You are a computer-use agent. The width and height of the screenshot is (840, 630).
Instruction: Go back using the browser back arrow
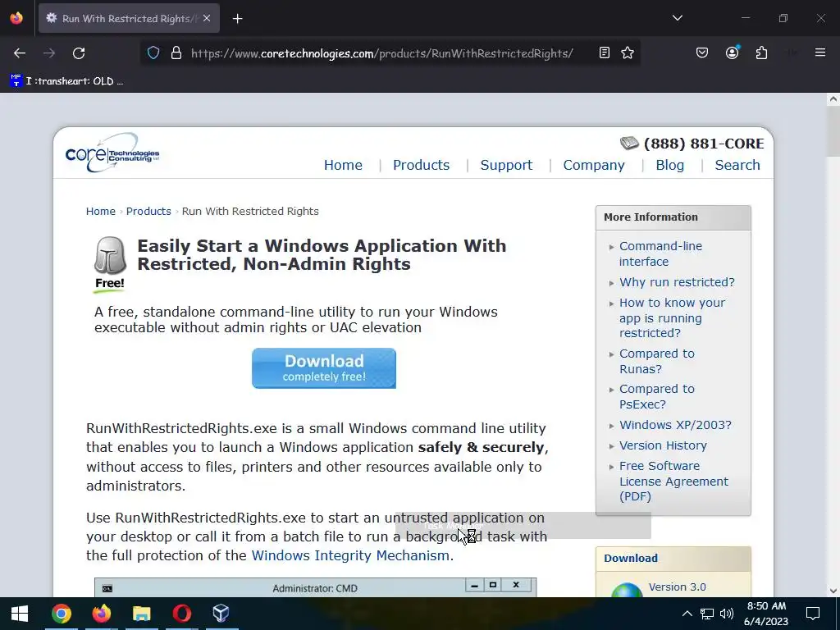(x=20, y=53)
